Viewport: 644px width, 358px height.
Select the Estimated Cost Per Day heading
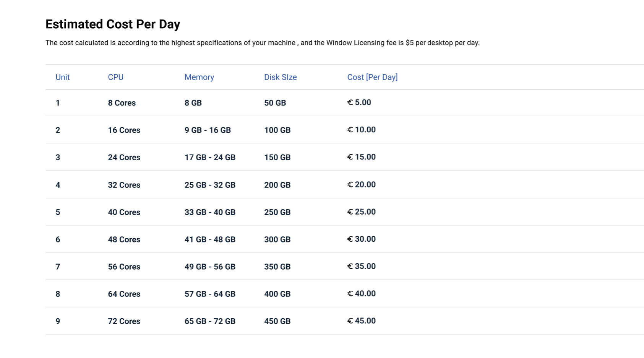click(x=113, y=24)
